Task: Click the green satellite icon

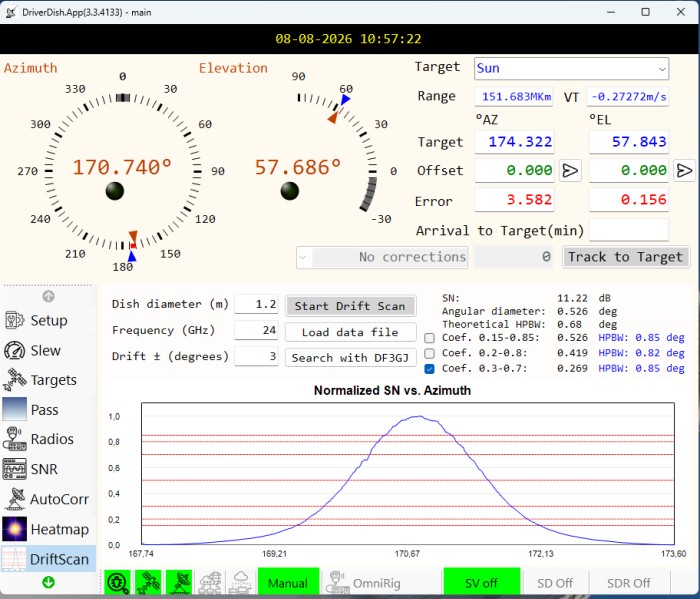Action: (148, 582)
